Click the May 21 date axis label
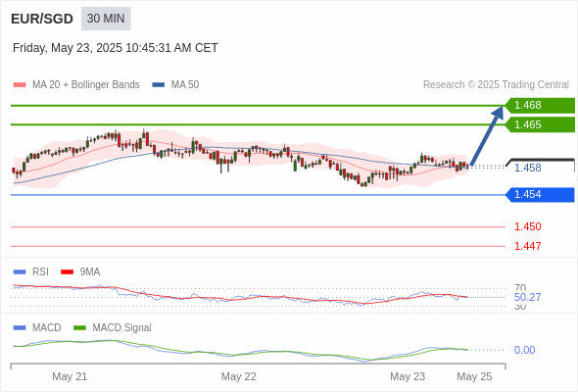578x392 pixels. (70, 376)
